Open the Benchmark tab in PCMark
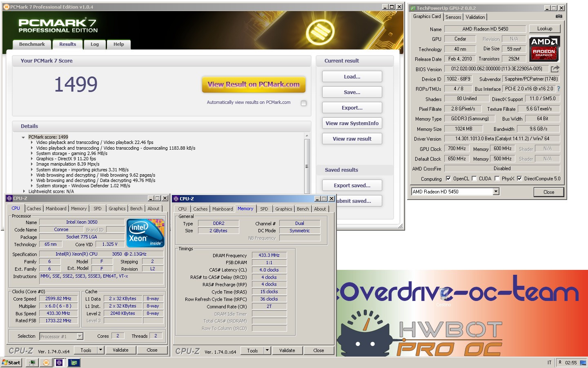 (32, 45)
